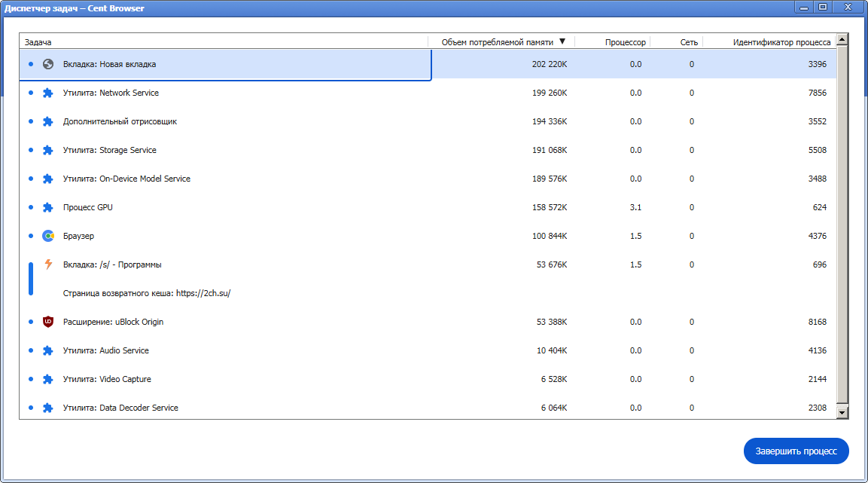Click process ID 7856

click(817, 93)
